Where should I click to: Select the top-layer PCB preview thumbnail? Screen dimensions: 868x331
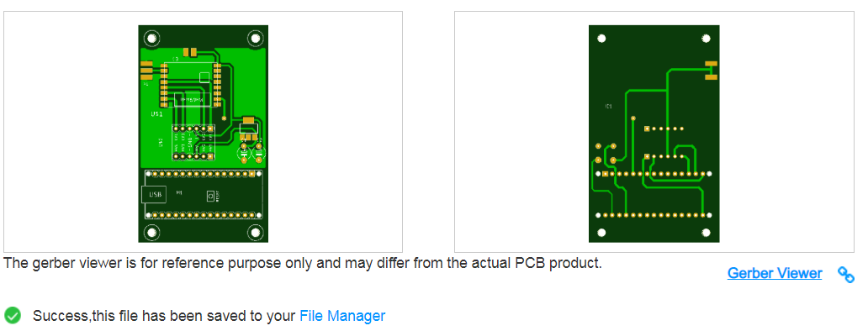(204, 132)
